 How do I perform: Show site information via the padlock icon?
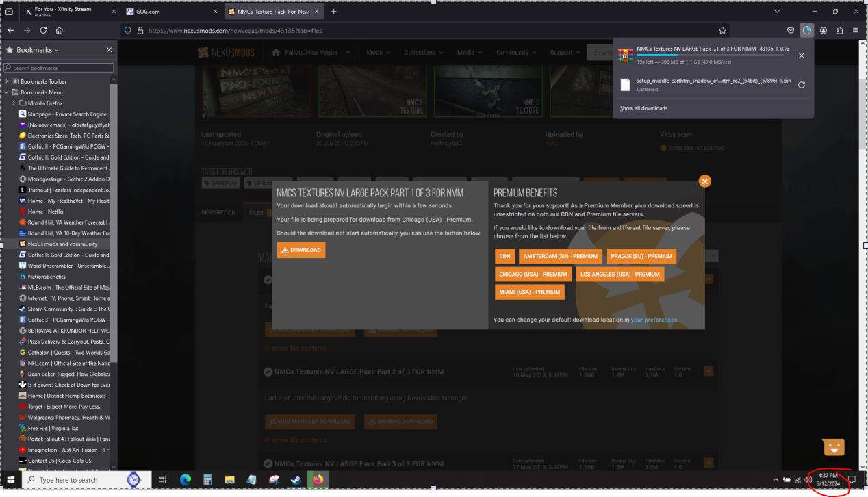point(140,30)
